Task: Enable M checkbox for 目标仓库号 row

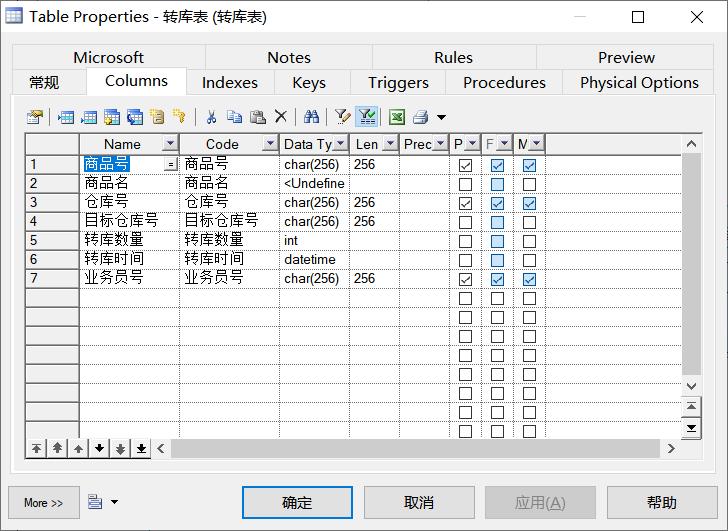Action: [x=529, y=222]
